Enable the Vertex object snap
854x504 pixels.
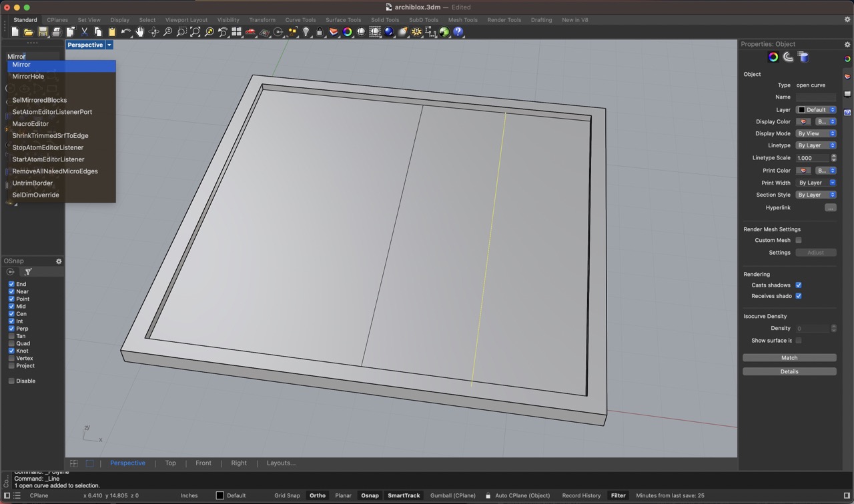pyautogui.click(x=11, y=358)
